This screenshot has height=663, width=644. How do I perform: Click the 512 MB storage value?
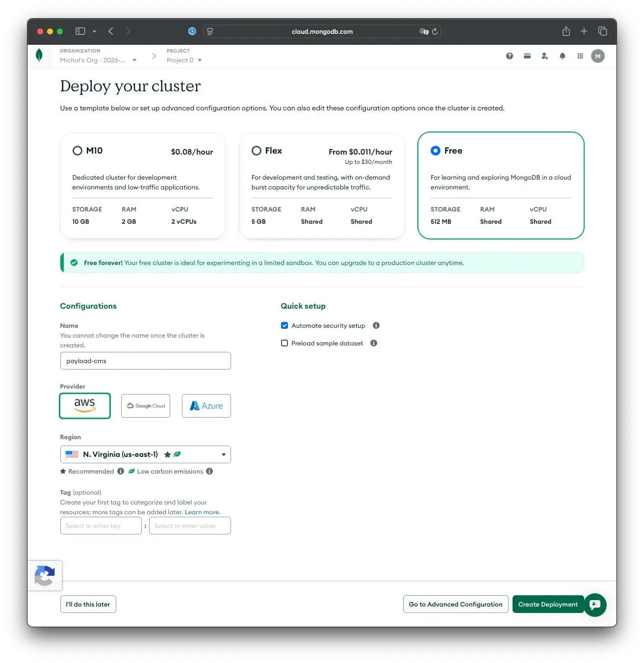pyautogui.click(x=441, y=221)
